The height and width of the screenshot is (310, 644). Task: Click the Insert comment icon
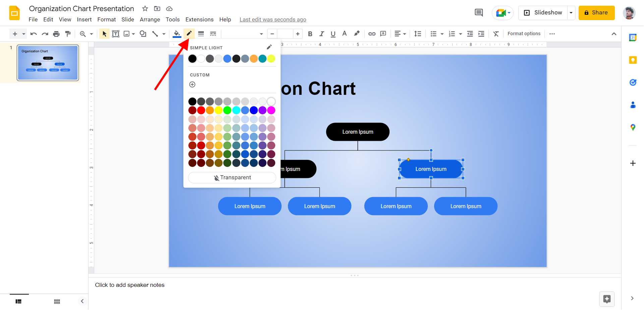383,34
